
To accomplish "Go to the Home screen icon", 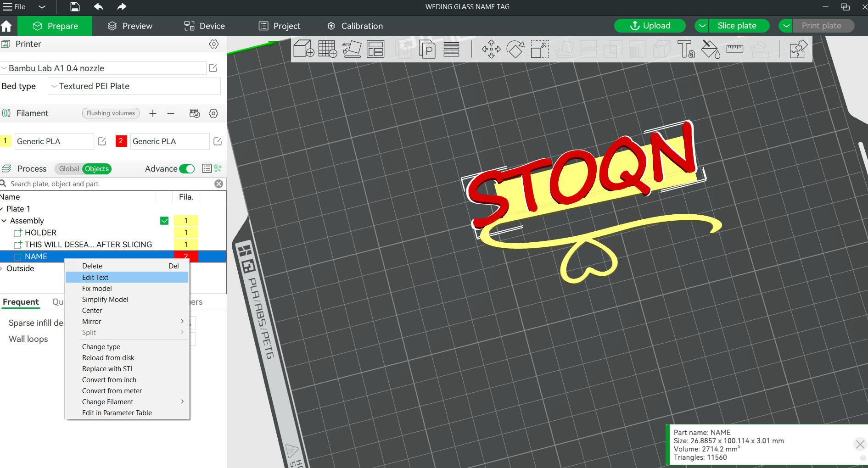I will tap(6, 26).
